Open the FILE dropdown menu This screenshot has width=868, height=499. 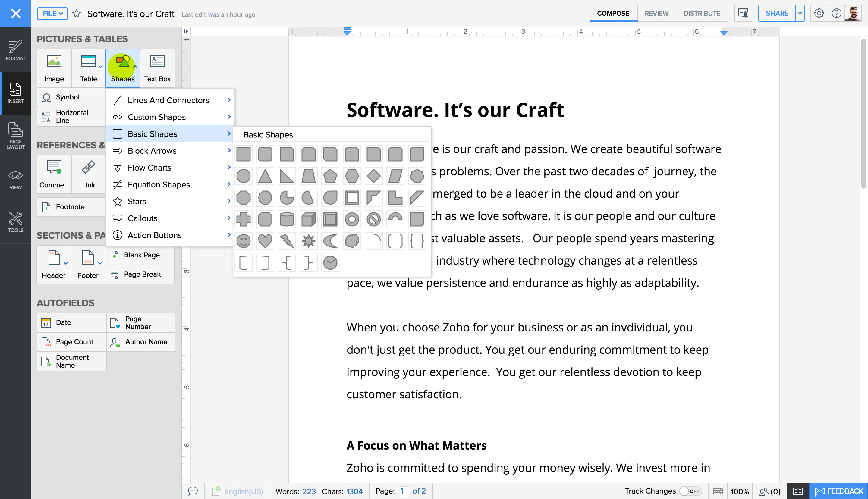pos(52,14)
